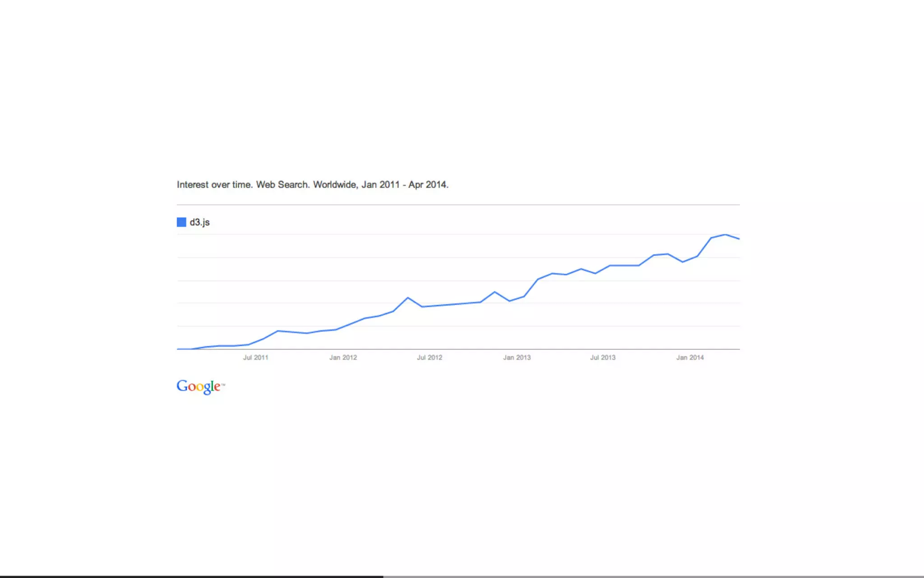Select the Jul 2012 axis label

(x=430, y=358)
